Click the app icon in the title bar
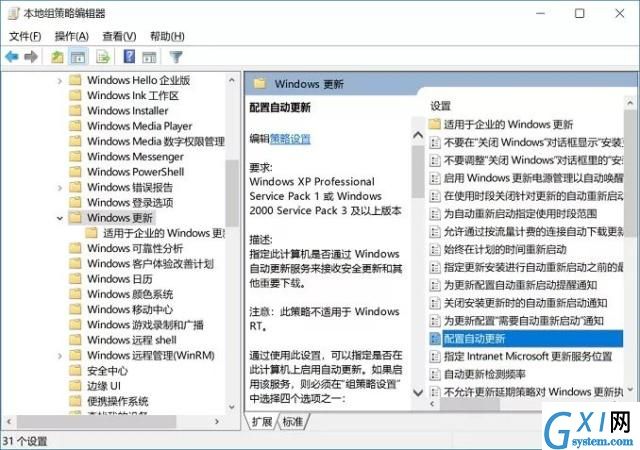 [13, 13]
